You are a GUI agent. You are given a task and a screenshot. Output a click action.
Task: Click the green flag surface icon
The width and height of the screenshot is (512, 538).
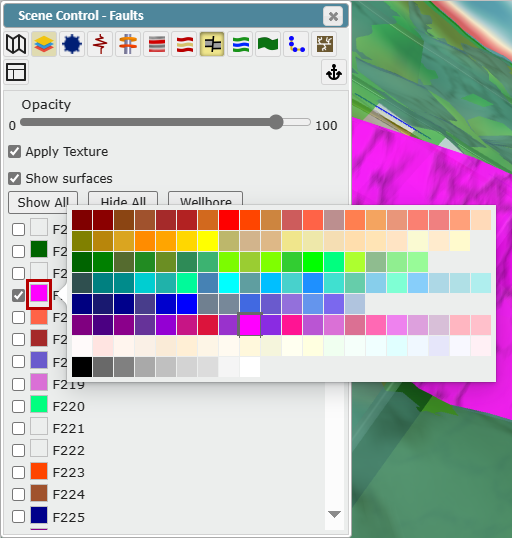pos(268,44)
